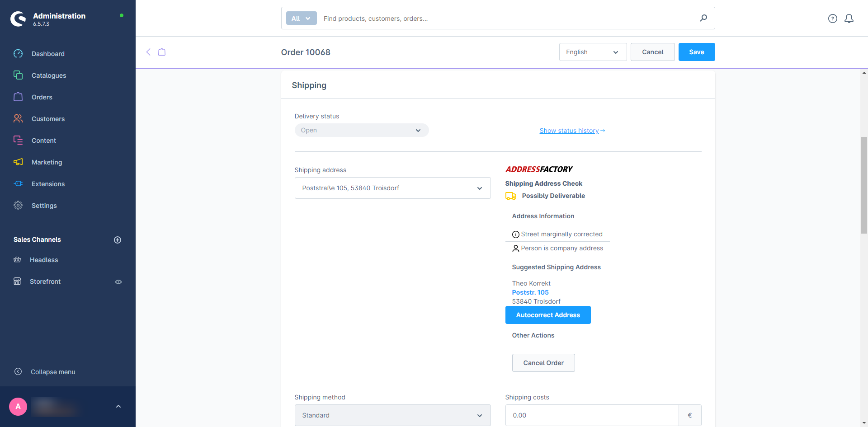Click the order bag icon in header
Screen dimensions: 868x427
tap(162, 52)
